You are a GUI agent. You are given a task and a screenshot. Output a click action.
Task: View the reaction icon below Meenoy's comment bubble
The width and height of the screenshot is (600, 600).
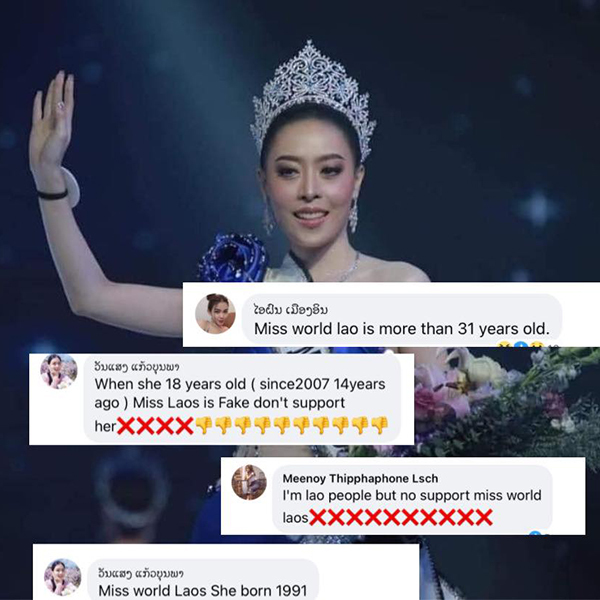coord(537,533)
